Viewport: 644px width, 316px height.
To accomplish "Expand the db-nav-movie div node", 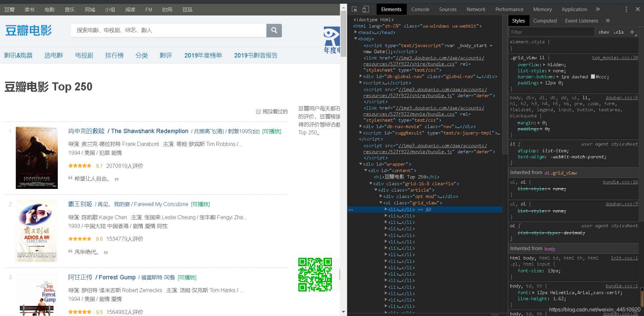I will [361, 126].
